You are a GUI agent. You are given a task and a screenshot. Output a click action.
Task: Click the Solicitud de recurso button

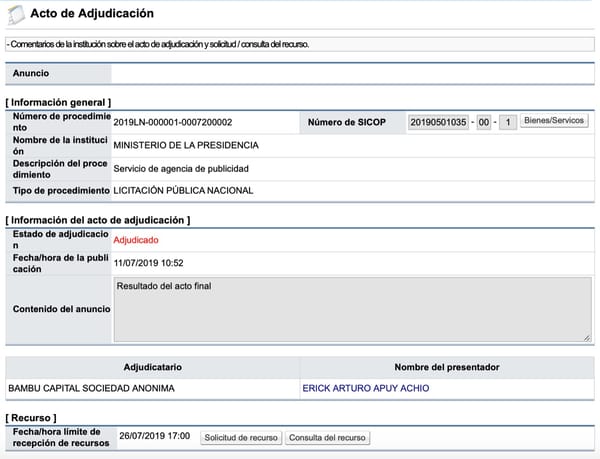pyautogui.click(x=241, y=438)
